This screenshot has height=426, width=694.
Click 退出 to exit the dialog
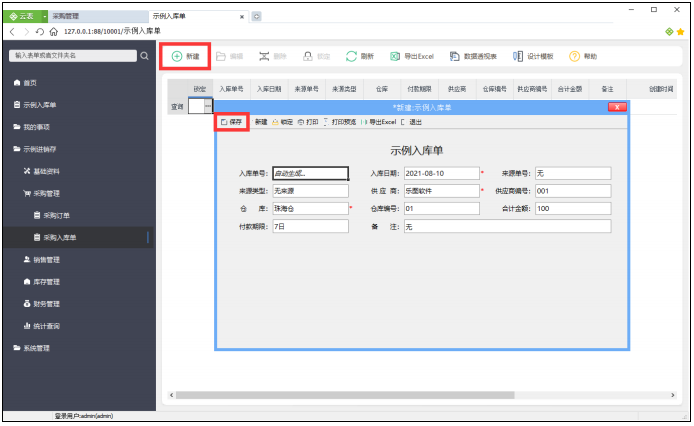click(x=411, y=122)
